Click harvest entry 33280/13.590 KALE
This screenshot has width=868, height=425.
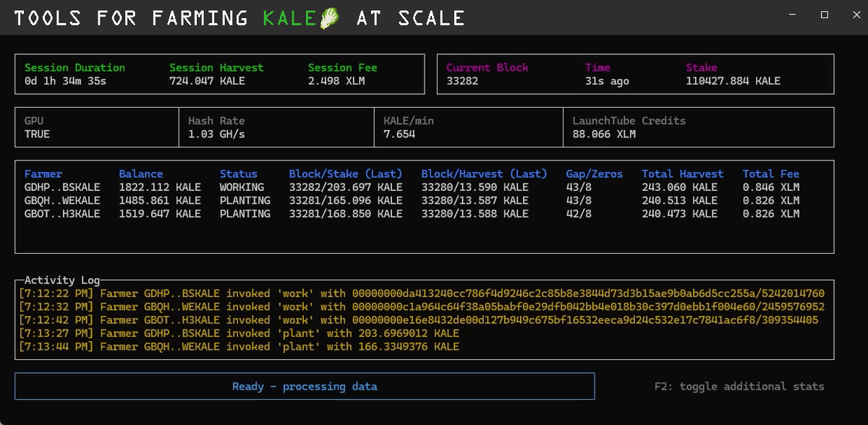tap(475, 187)
